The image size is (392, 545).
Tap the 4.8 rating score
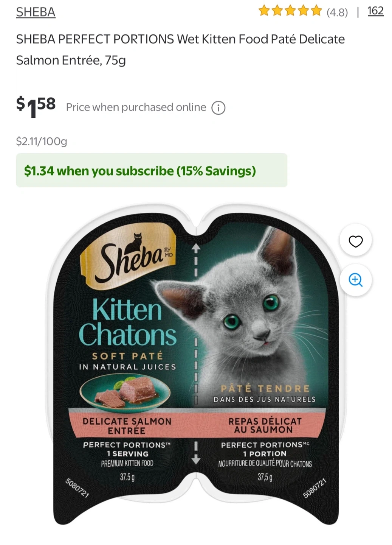pyautogui.click(x=337, y=12)
